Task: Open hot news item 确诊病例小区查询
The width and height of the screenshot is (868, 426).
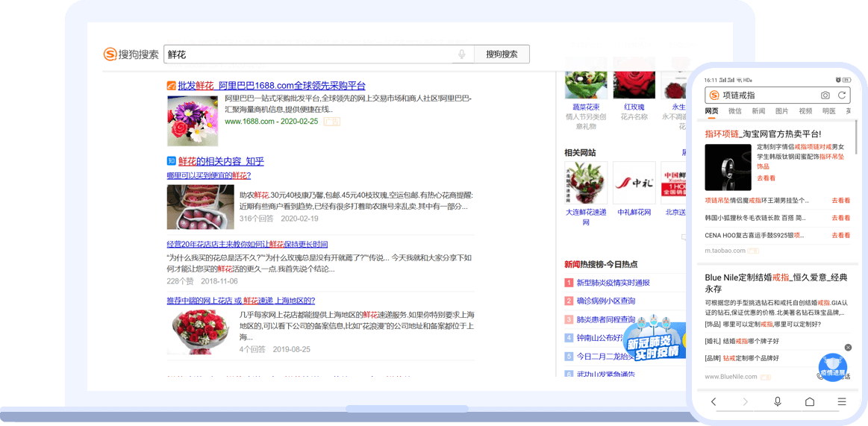Action: pyautogui.click(x=605, y=301)
